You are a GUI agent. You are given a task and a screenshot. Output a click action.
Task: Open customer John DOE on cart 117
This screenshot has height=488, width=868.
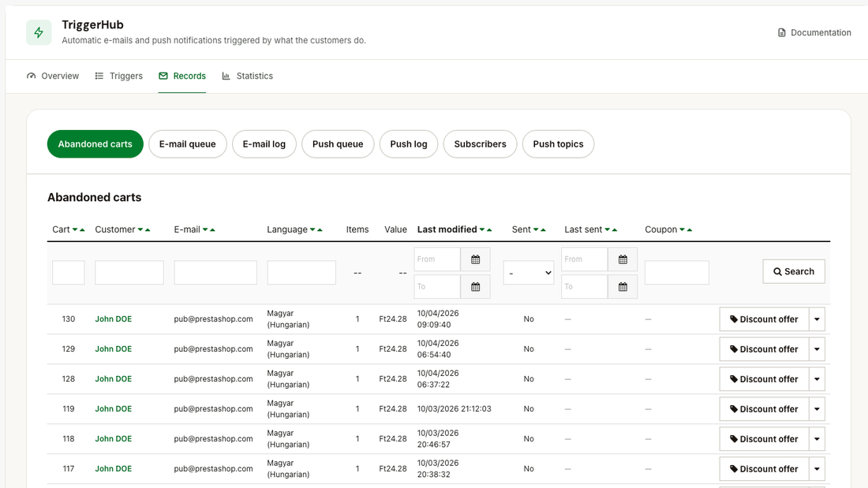tap(114, 468)
